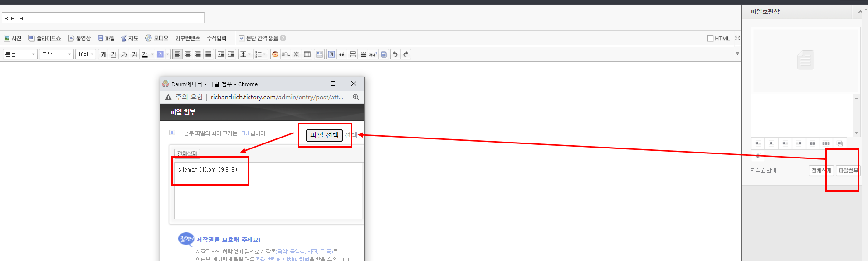Open the line spacing dropdown
This screenshot has height=261, width=868.
pos(245,54)
